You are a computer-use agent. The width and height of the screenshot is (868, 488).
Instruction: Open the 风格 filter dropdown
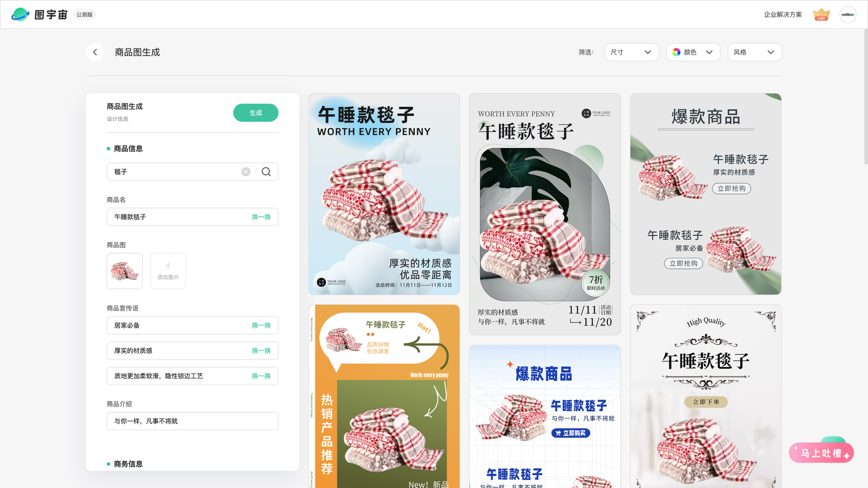755,52
